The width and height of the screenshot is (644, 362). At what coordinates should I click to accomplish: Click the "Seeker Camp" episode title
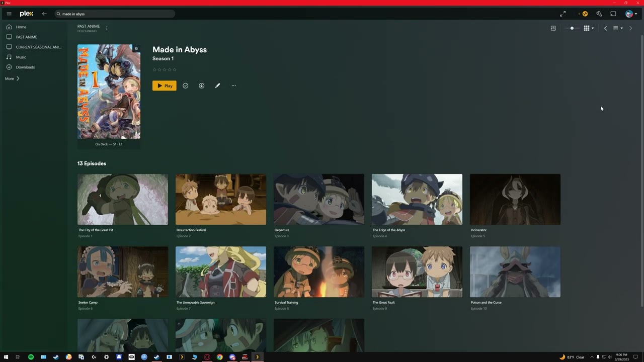coord(88,302)
